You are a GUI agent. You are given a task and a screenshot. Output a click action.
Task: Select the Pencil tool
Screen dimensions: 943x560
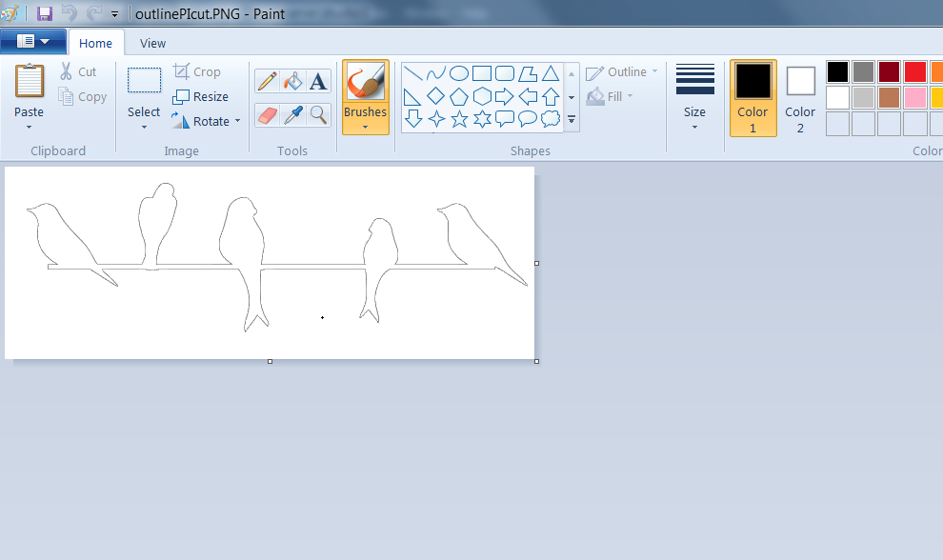267,81
